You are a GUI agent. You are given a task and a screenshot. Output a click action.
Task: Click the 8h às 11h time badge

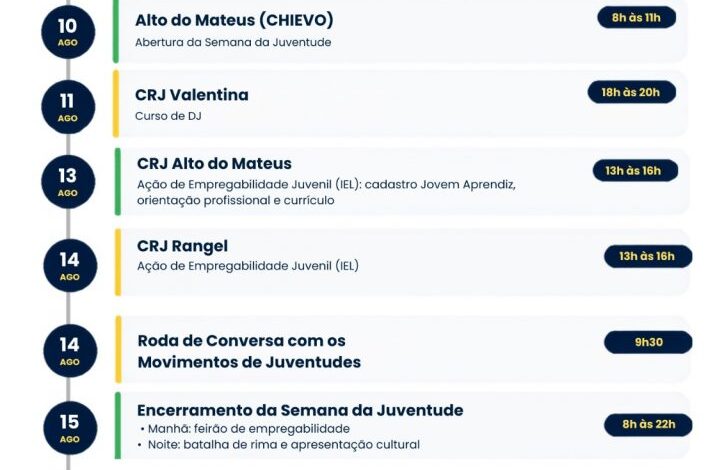(x=636, y=18)
